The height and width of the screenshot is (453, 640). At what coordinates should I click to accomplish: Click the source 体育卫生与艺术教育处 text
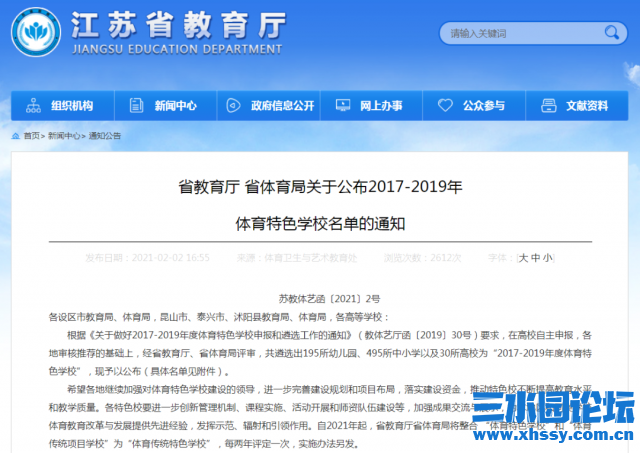point(311,258)
